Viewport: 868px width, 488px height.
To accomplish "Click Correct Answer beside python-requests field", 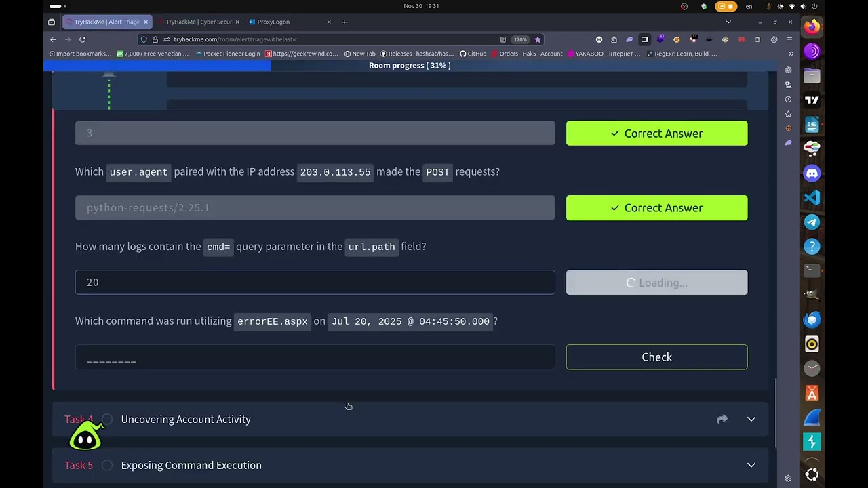I will [x=656, y=208].
